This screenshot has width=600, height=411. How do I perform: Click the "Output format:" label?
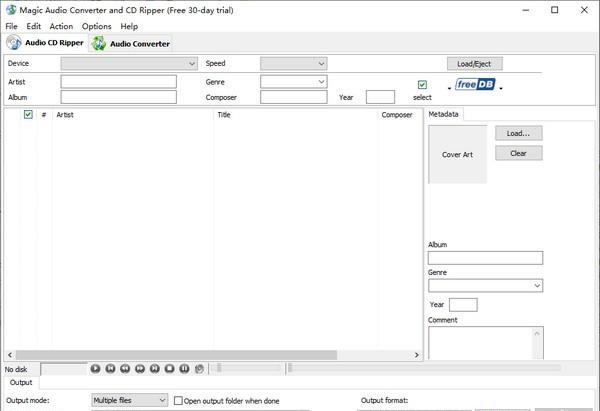pyautogui.click(x=384, y=400)
